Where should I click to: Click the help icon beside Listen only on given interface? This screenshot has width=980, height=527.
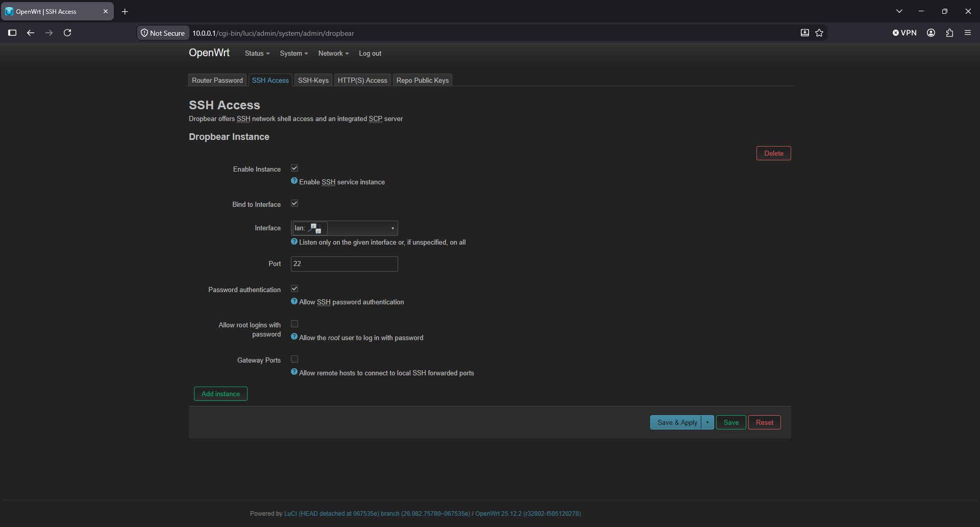click(x=294, y=242)
